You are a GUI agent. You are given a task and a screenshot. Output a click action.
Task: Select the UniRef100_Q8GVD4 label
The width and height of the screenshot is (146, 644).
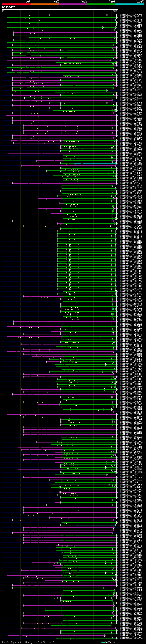tap(131, 47)
